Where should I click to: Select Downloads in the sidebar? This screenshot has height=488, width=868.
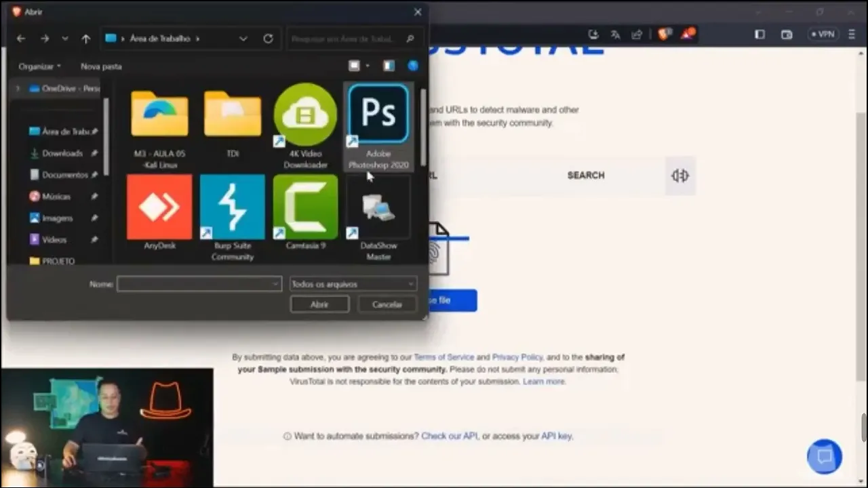62,153
